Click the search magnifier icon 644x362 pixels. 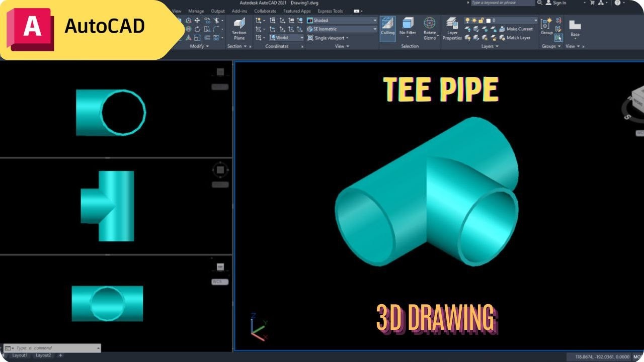[x=540, y=3]
